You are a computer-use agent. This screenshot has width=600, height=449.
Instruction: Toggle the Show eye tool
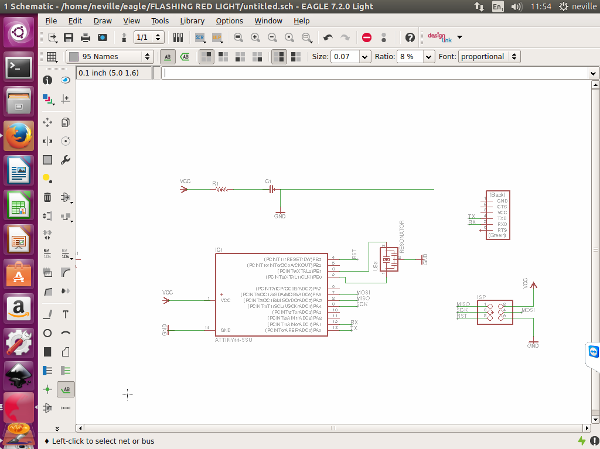click(66, 79)
